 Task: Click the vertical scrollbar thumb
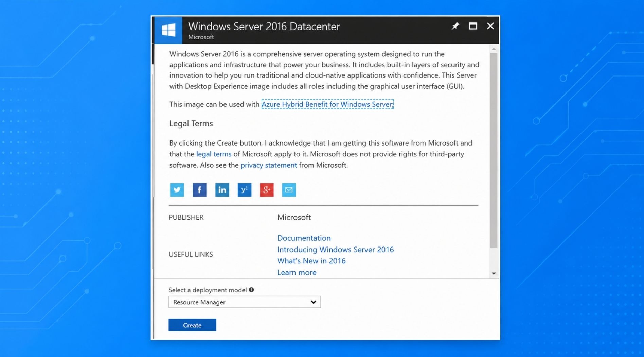[x=494, y=150]
